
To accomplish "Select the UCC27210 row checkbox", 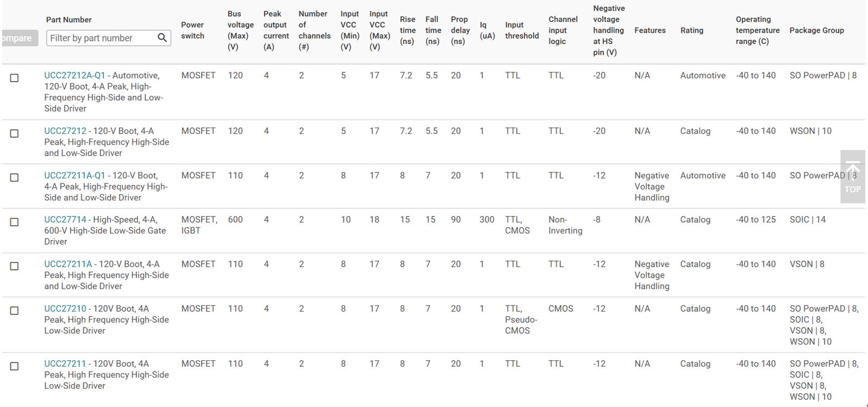I will click(15, 311).
